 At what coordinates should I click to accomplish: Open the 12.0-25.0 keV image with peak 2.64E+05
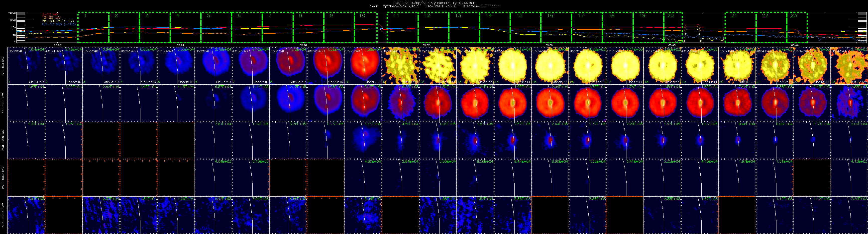coord(550,140)
